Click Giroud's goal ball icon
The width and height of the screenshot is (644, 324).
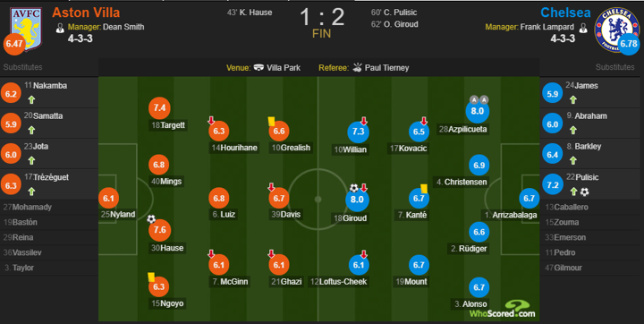[x=353, y=188]
